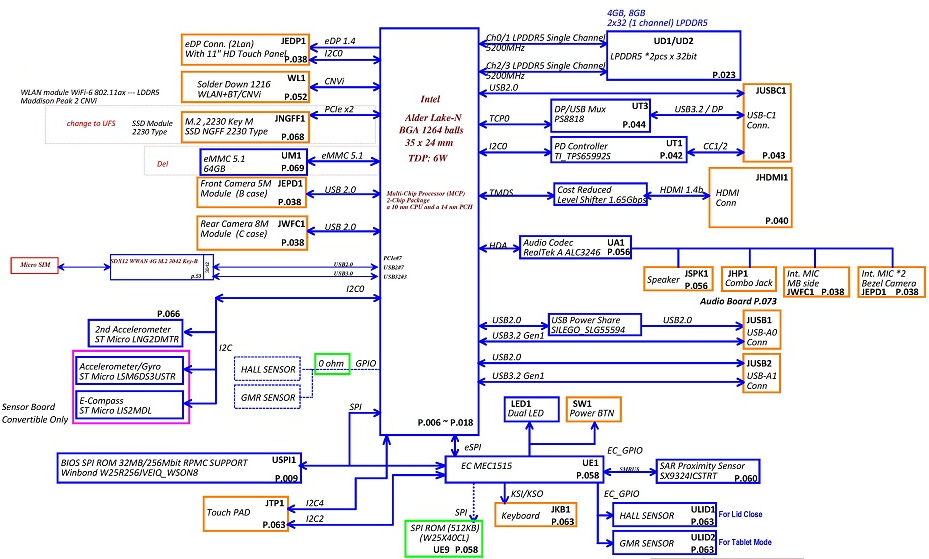The width and height of the screenshot is (929, 559).
Task: Click the SW1 Power BTN block
Action: point(594,408)
